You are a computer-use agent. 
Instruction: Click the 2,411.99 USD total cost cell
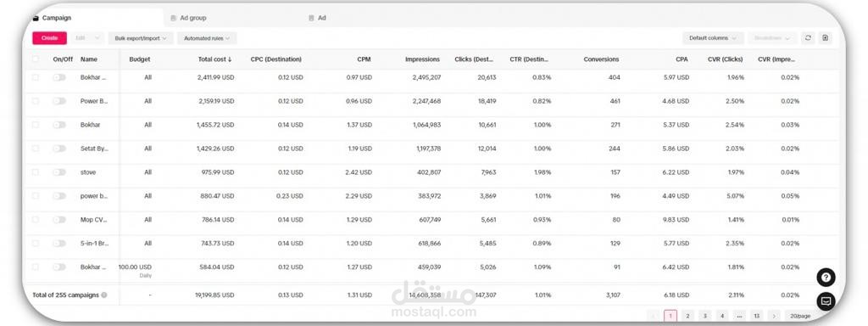click(x=215, y=77)
